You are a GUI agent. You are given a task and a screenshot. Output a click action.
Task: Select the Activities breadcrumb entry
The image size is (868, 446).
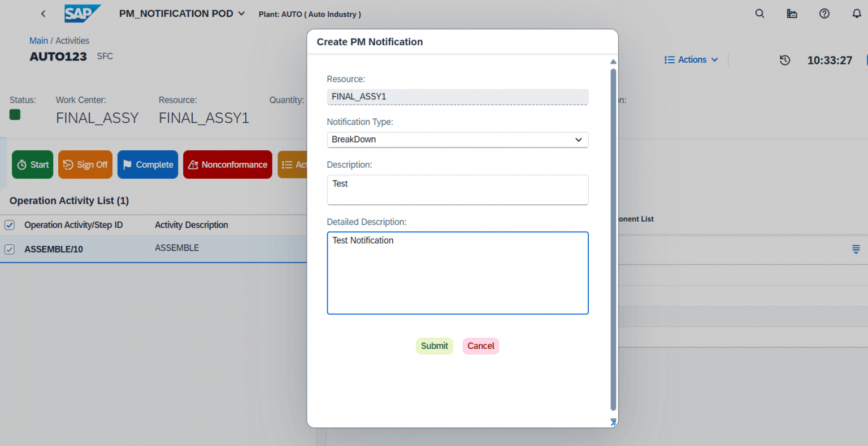[73, 40]
